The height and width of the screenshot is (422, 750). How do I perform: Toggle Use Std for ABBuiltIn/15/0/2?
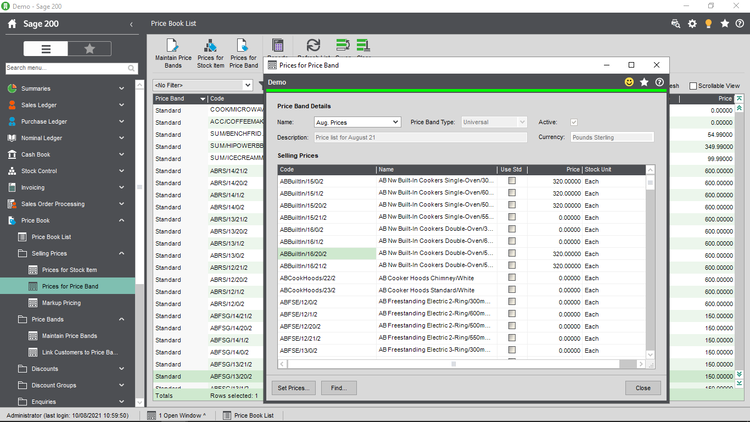512,181
